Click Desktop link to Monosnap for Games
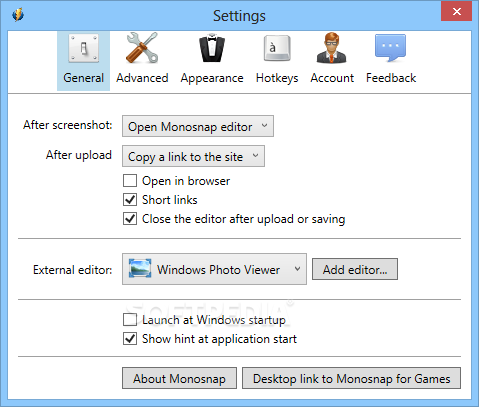Viewport: 479px width, 407px height. coord(351,378)
